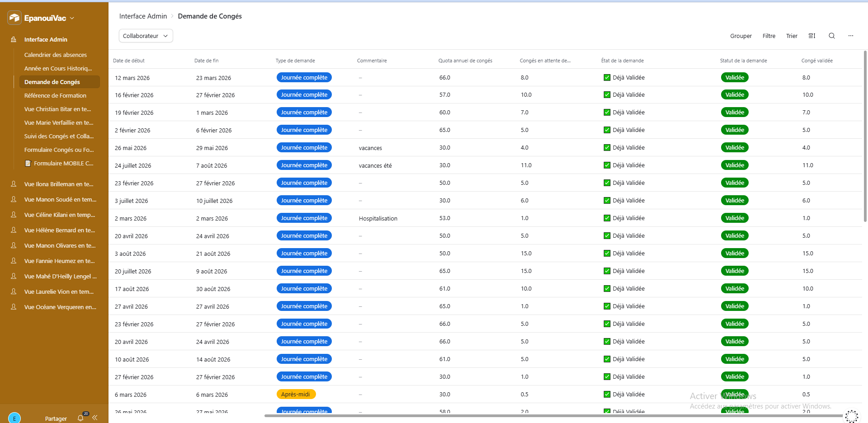Image resolution: width=868 pixels, height=423 pixels.
Task: Collapse the sidebar with double chevron icon
Action: tap(95, 418)
